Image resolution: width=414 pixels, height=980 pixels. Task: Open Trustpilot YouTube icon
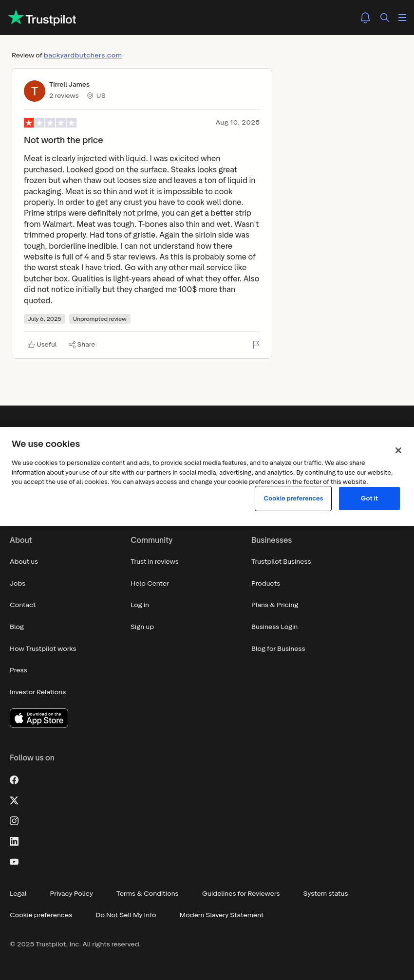point(14,862)
